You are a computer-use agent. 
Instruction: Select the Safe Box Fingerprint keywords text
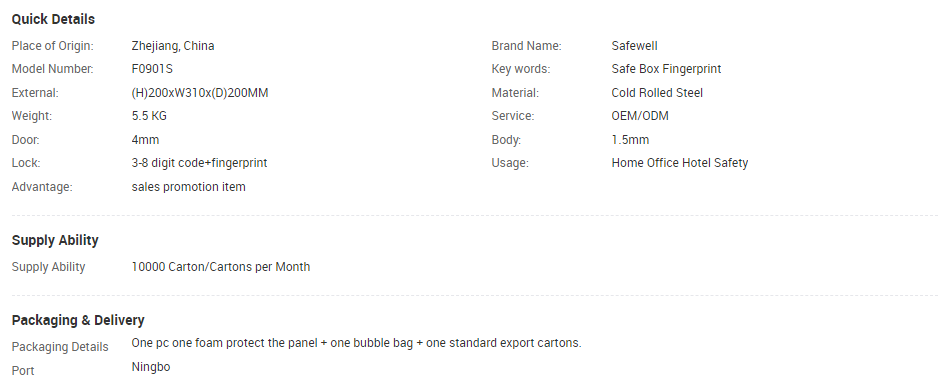pos(666,69)
